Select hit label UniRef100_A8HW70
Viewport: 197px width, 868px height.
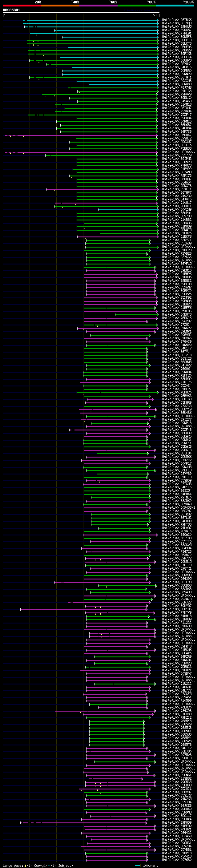tap(177, 392)
